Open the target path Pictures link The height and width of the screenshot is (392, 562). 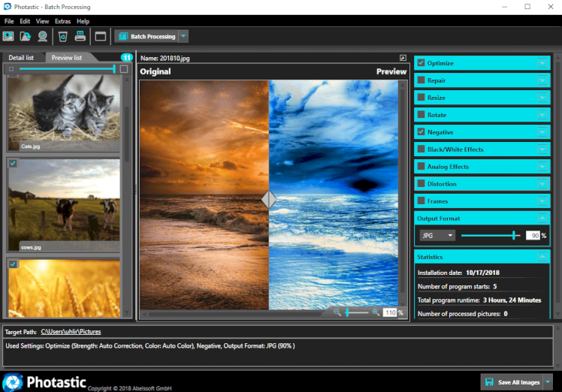pyautogui.click(x=71, y=331)
